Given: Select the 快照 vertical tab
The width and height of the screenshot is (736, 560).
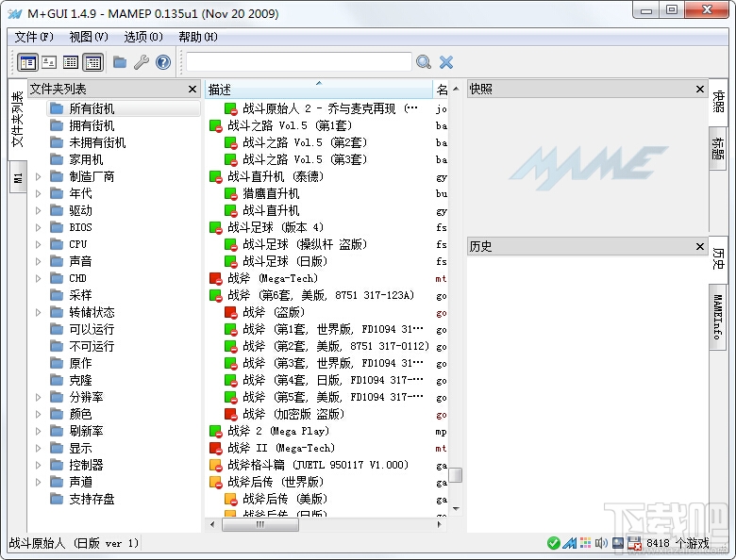Looking at the screenshot, I should pyautogui.click(x=717, y=102).
